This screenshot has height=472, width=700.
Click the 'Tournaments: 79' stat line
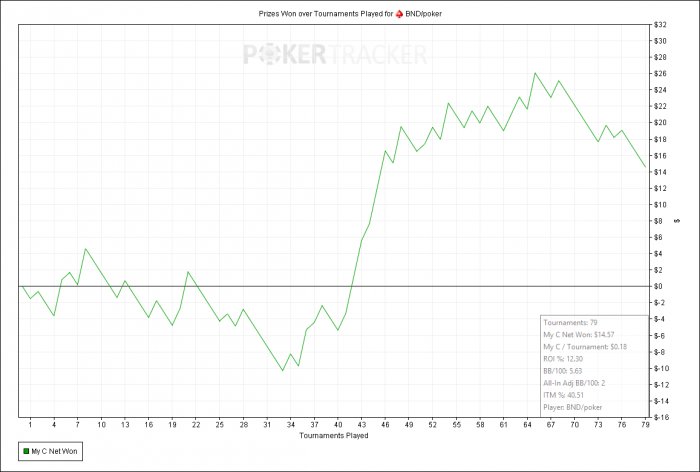[570, 322]
